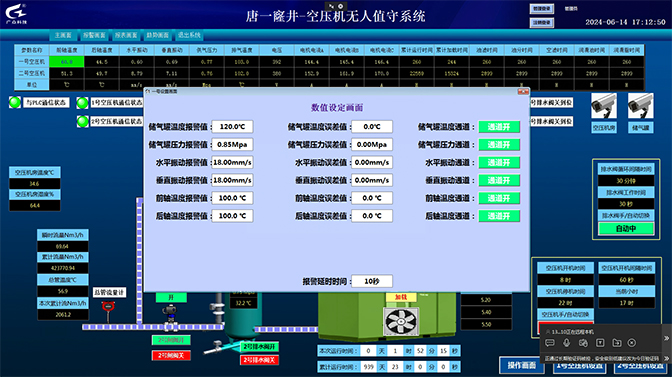Switch the drain valve 自动中 mode button
The image size is (672, 377).
tap(626, 229)
